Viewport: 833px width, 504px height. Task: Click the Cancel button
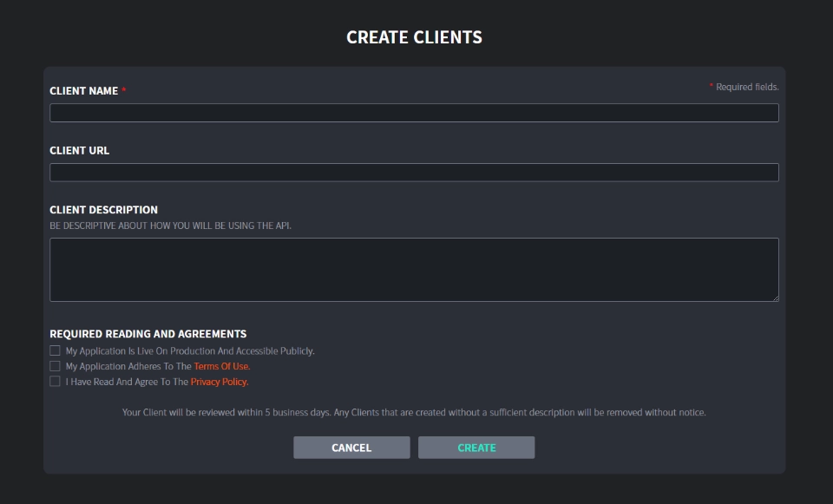click(351, 448)
